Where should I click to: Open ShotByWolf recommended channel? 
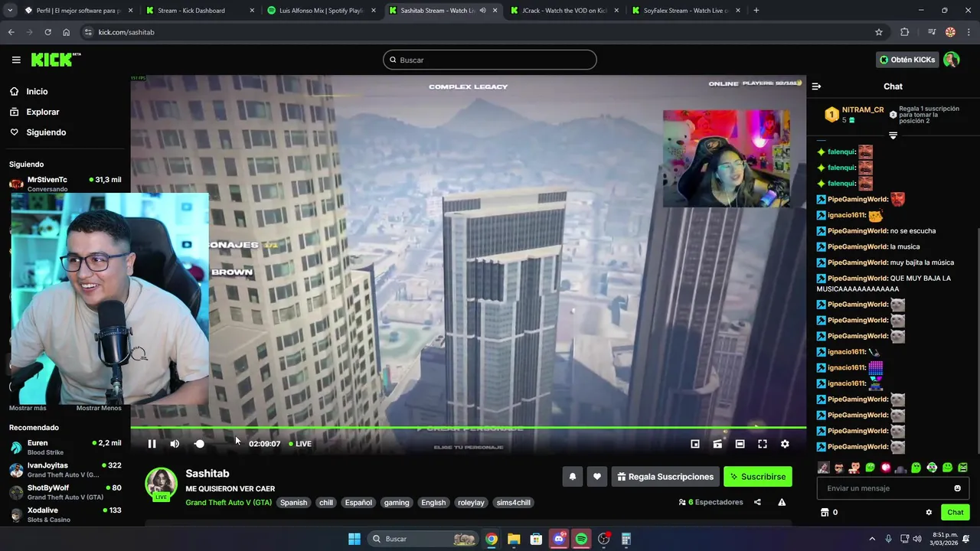coord(65,492)
